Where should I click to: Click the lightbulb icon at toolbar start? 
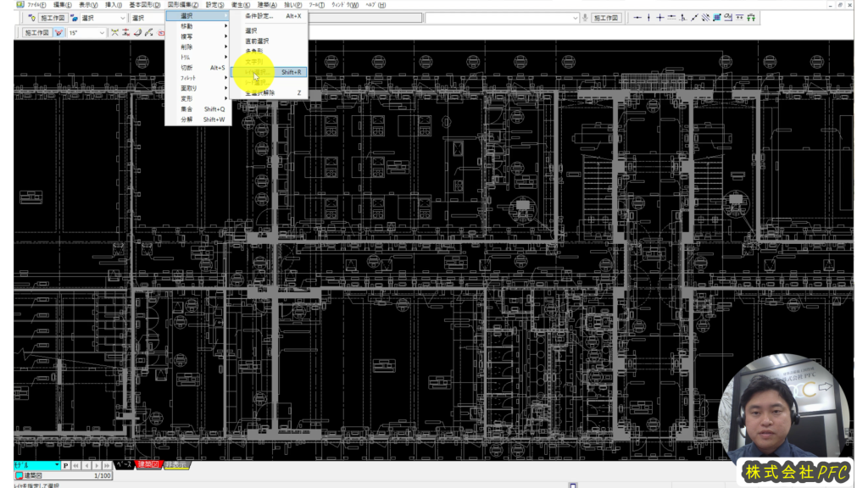(x=32, y=18)
